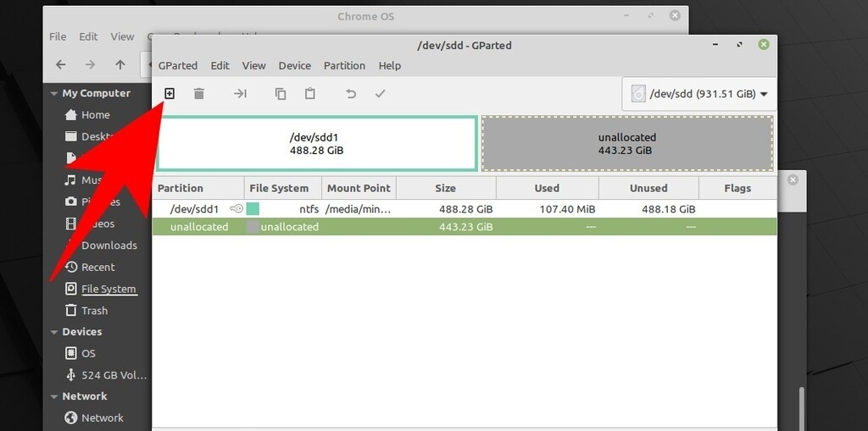Click the ntfs file system cell
Image resolution: width=868 pixels, height=431 pixels.
click(309, 209)
